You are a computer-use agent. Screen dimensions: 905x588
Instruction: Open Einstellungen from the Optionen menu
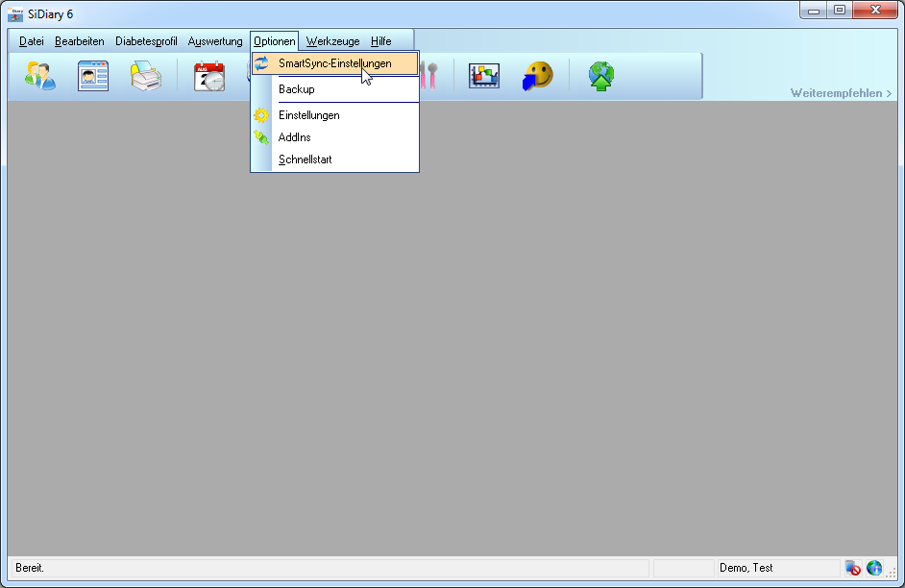308,115
